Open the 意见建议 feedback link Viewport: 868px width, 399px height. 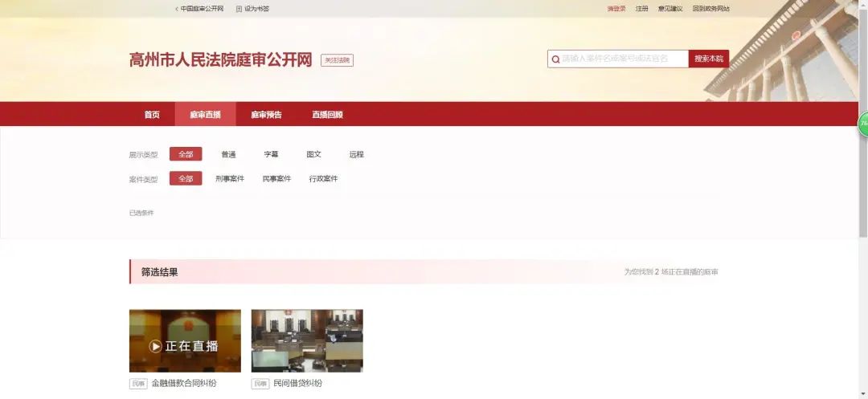point(669,9)
